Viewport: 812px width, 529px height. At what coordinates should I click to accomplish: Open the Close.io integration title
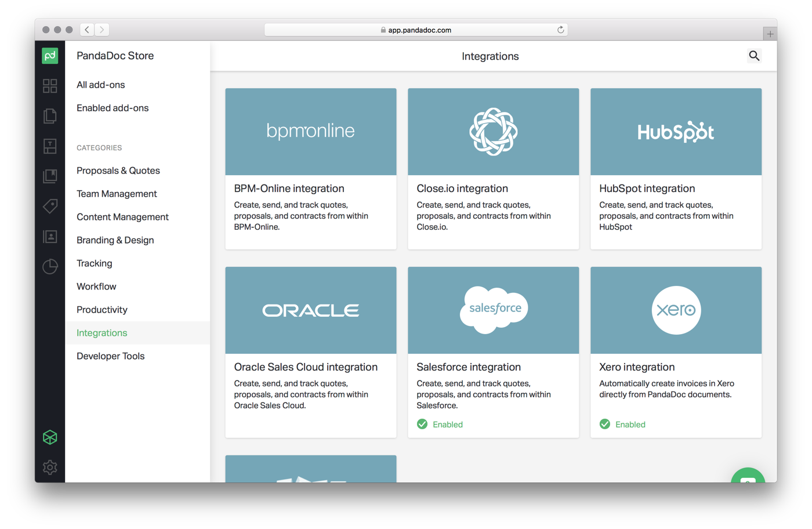462,189
